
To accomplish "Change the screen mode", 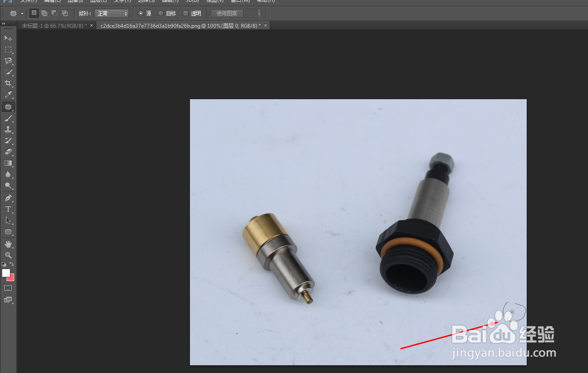I will [8, 299].
